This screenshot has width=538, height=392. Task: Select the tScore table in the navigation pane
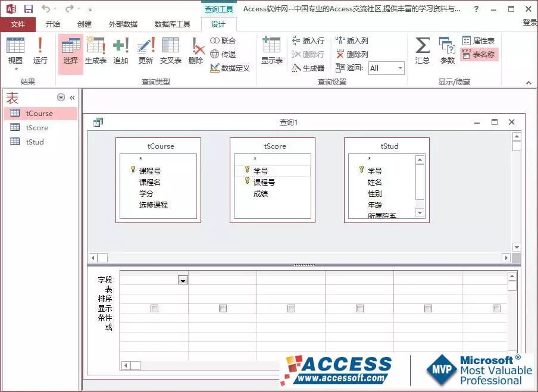tap(36, 127)
